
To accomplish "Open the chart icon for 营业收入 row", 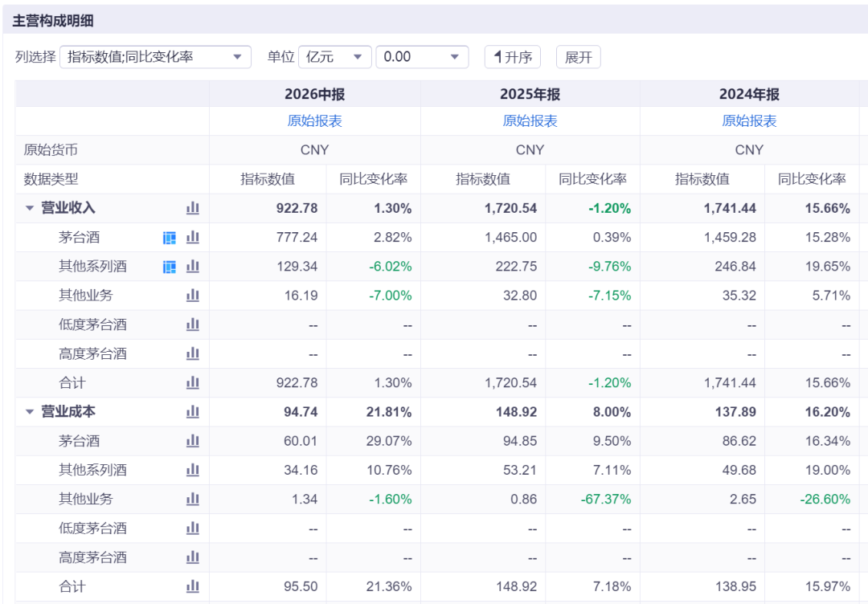I will [x=193, y=208].
